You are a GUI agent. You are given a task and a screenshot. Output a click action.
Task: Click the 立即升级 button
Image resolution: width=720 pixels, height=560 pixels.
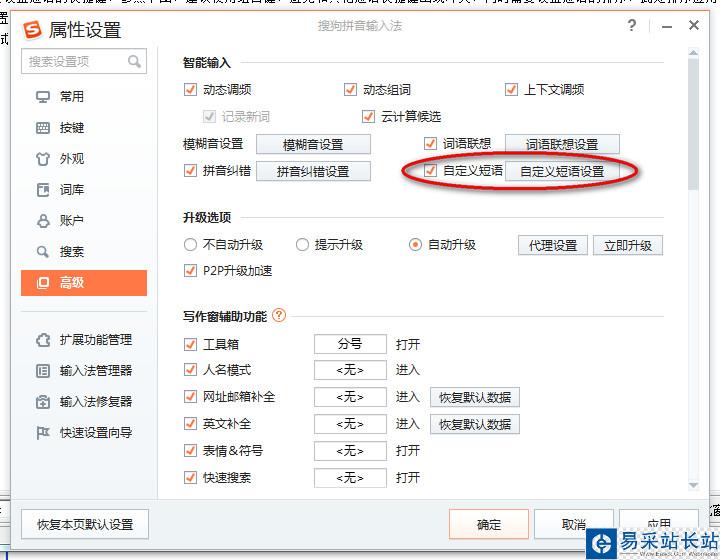628,246
